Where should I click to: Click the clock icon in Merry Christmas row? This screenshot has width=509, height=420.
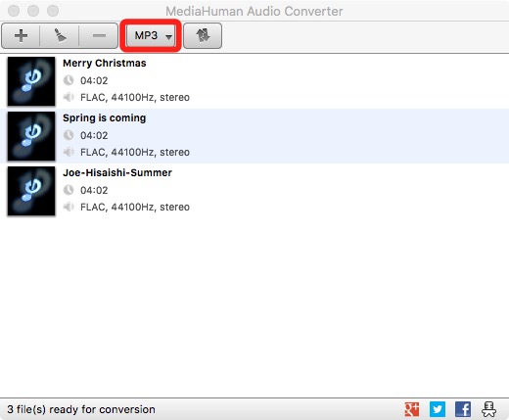[69, 80]
